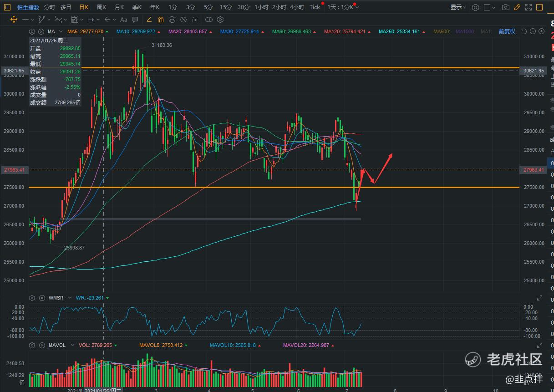The width and height of the screenshot is (554, 392).
Task: Select the 周K weekly candlestick tab
Action: 102,7
